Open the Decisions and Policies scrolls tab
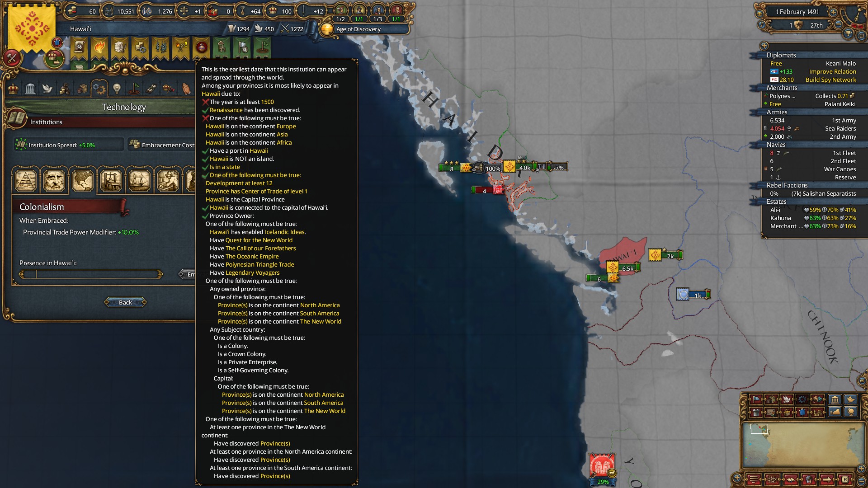This screenshot has height=488, width=868. point(151,88)
